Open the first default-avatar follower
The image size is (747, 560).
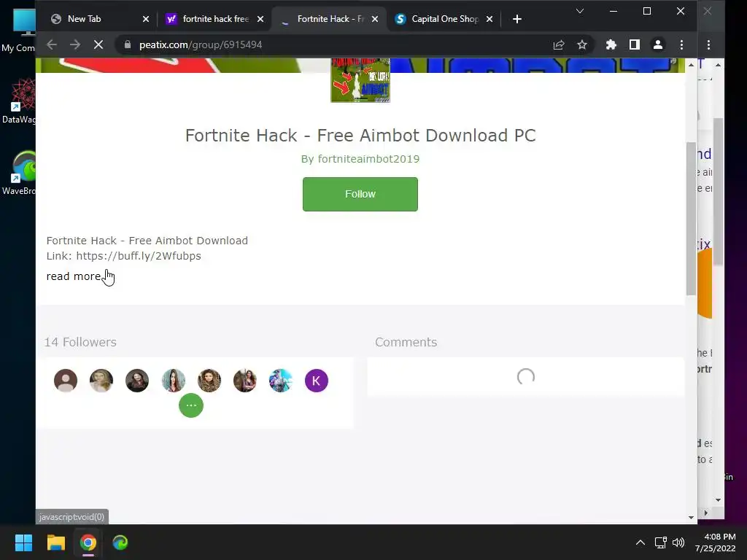coord(66,381)
